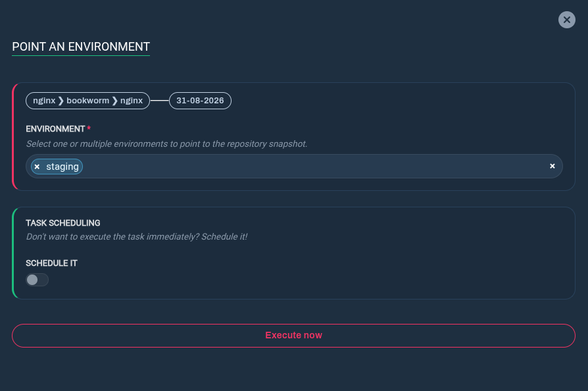
Task: Click the chevron between bookworm and nginx
Action: coord(114,101)
